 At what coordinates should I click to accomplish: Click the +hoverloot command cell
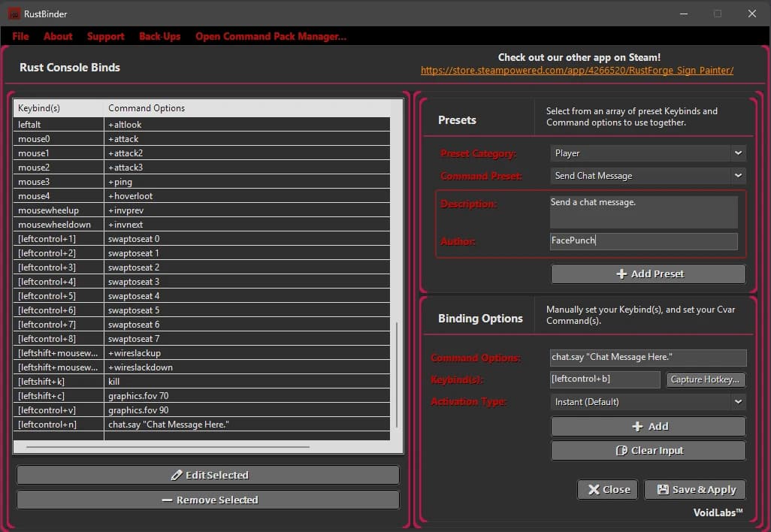click(x=246, y=195)
